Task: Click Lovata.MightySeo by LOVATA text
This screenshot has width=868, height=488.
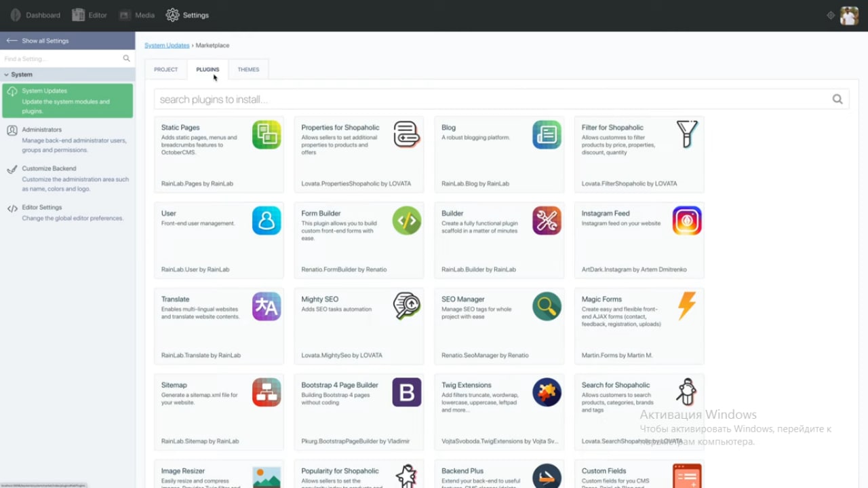Action: click(342, 356)
